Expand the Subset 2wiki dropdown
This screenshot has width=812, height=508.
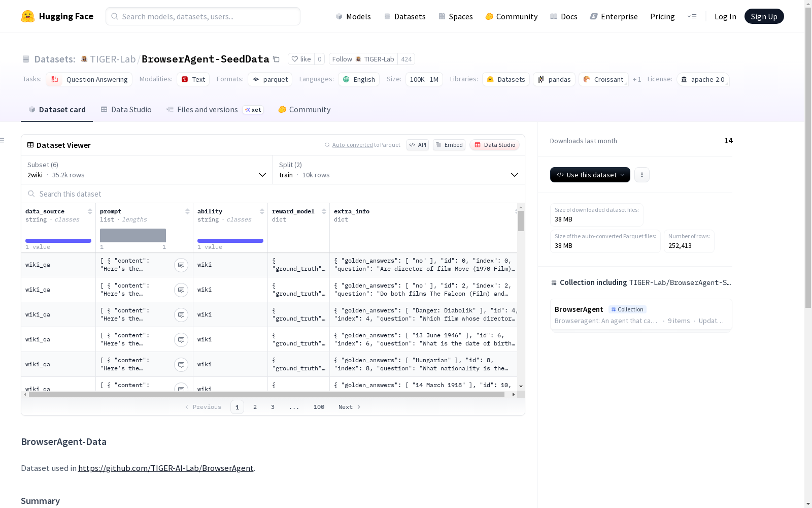(x=147, y=170)
